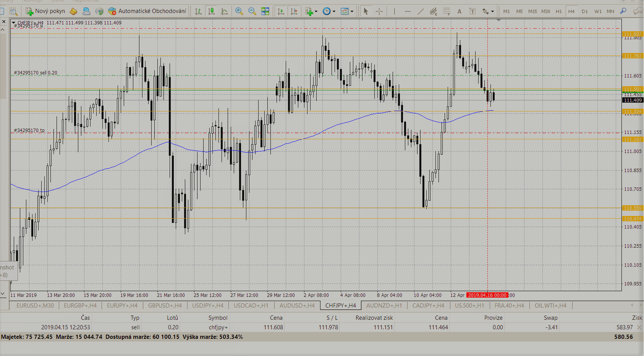Switch timeframe to W1

pos(598,11)
